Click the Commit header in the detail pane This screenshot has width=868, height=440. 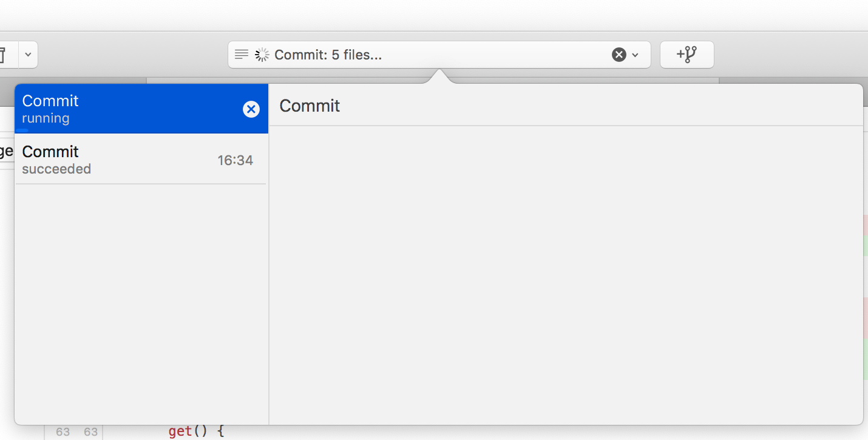[310, 106]
